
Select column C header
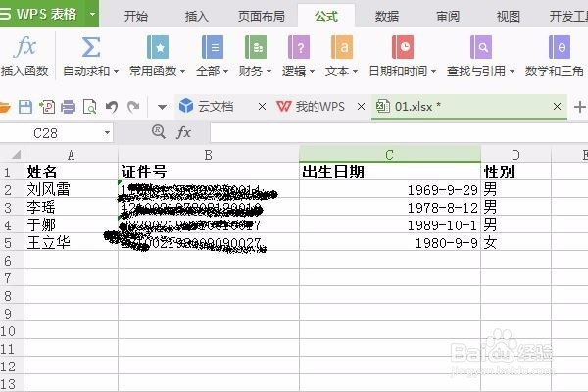[x=390, y=155]
